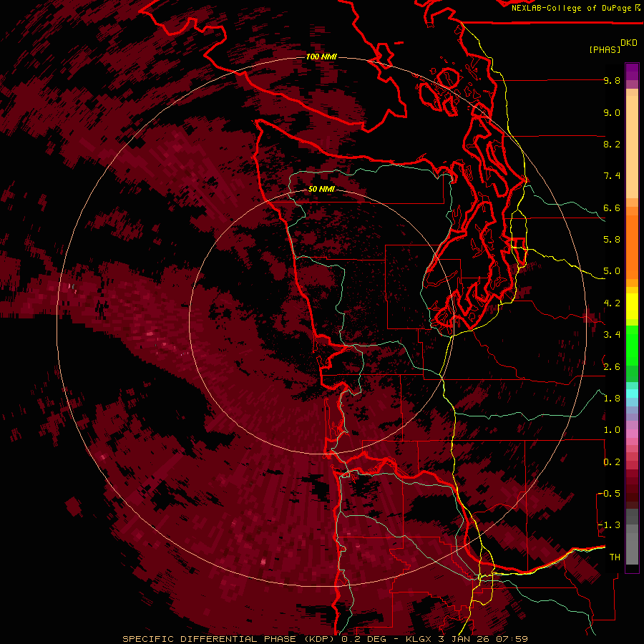Click the TH threshold legend label

pyautogui.click(x=615, y=557)
